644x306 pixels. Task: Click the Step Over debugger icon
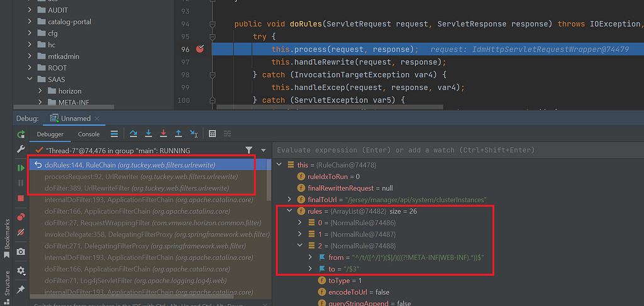point(133,133)
